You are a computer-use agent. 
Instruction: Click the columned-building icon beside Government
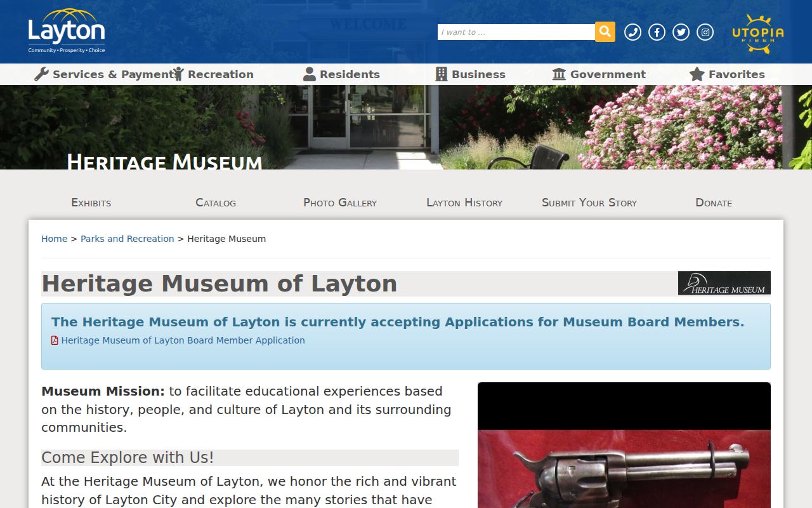559,74
